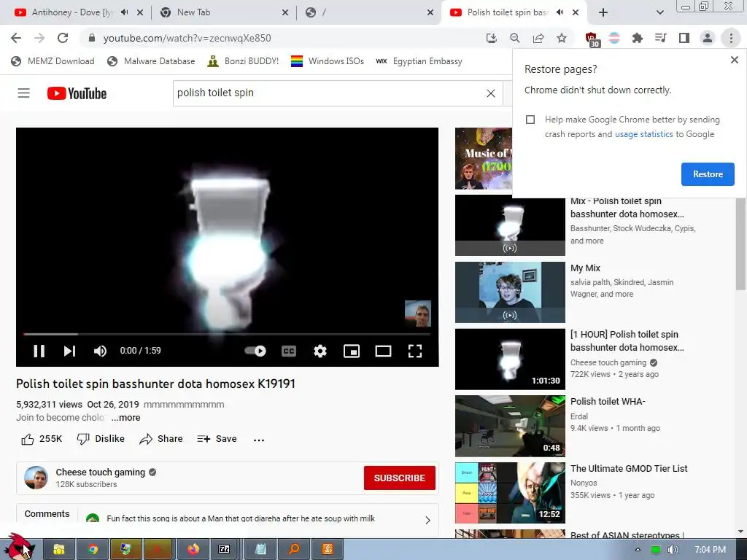This screenshot has width=747, height=560.
Task: Open zoom control in address bar
Action: tap(515, 38)
